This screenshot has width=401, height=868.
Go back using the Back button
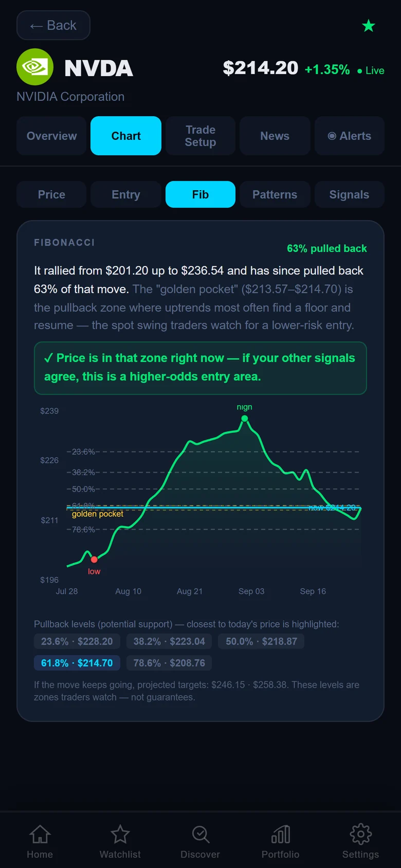tap(53, 25)
